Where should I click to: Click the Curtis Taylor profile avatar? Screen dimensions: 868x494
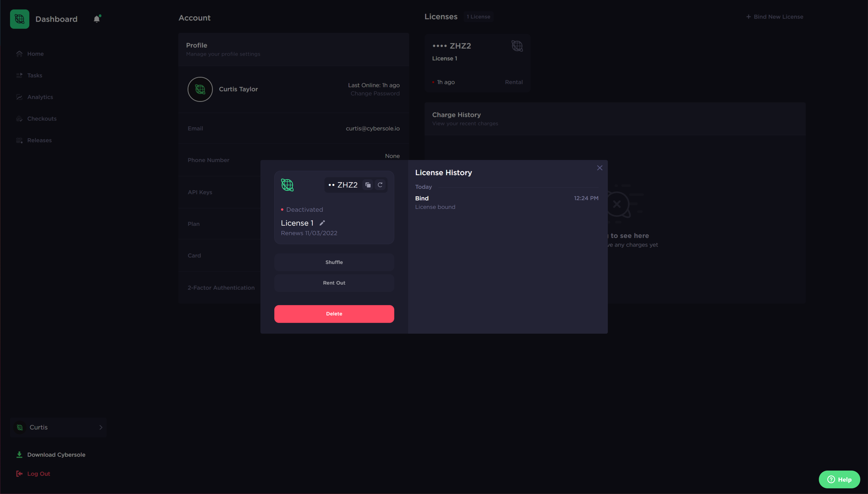[x=200, y=89]
